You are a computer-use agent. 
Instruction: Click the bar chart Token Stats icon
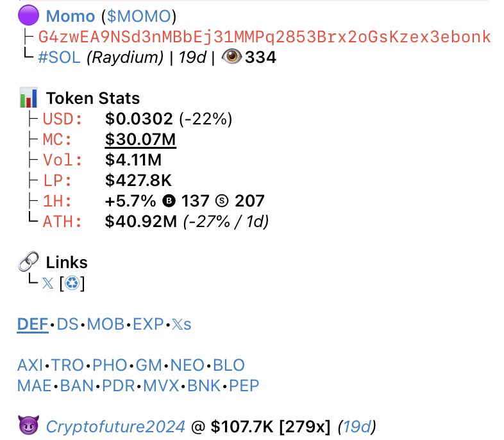pyautogui.click(x=28, y=97)
